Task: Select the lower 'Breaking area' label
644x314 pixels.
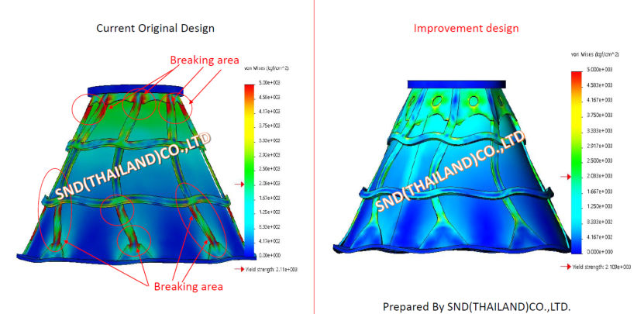Action: pyautogui.click(x=188, y=286)
